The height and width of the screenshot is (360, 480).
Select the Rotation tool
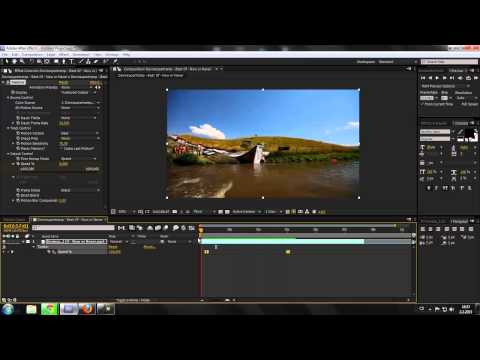[31, 62]
